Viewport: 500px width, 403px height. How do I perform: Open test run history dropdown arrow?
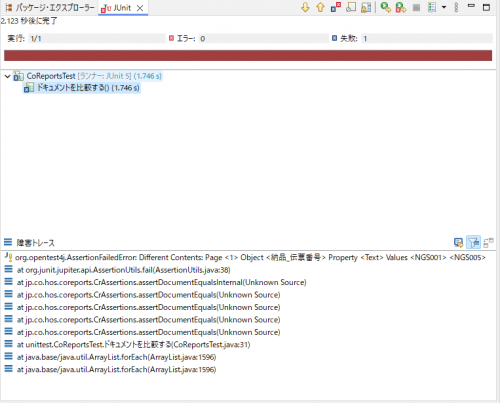pyautogui.click(x=444, y=7)
